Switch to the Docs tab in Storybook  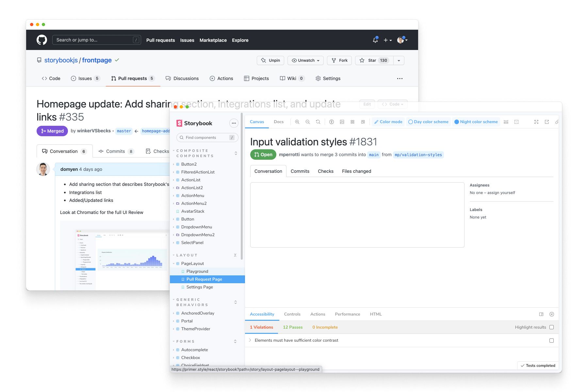(x=279, y=122)
